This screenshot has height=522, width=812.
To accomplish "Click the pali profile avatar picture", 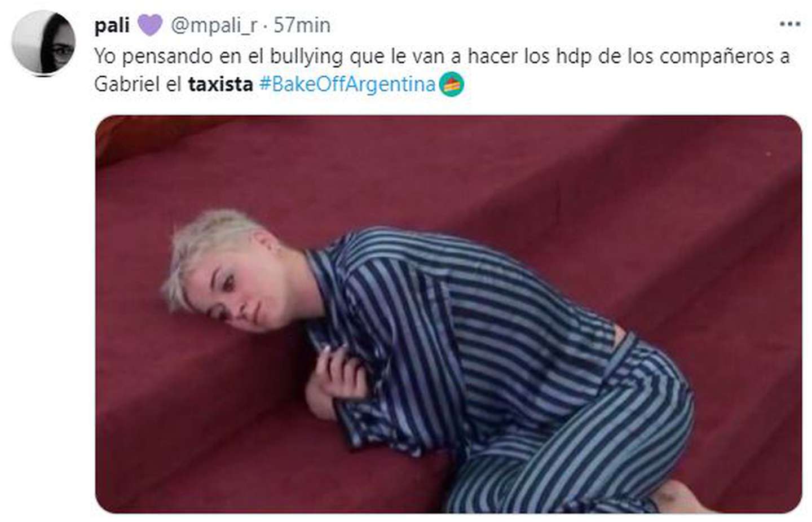I will coord(43,42).
